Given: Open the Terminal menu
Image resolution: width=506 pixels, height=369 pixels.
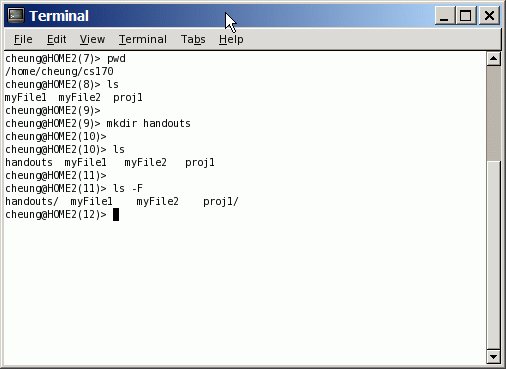Looking at the screenshot, I should (143, 39).
